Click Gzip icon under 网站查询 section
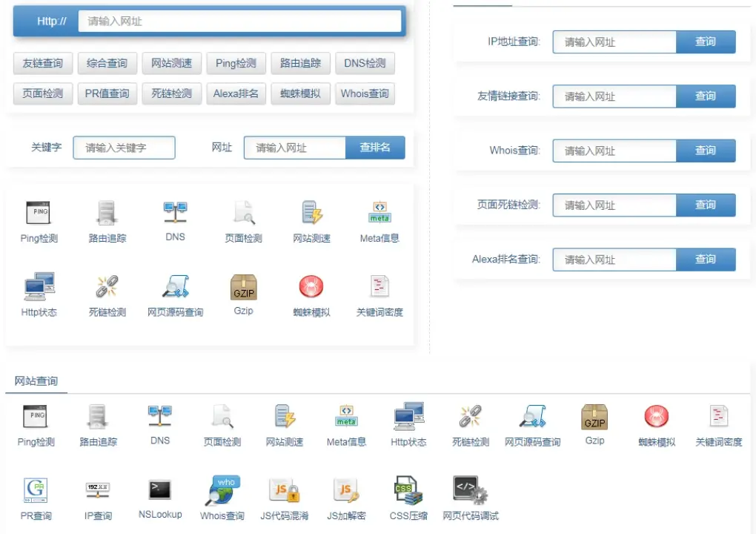This screenshot has height=534, width=756. pyautogui.click(x=594, y=418)
